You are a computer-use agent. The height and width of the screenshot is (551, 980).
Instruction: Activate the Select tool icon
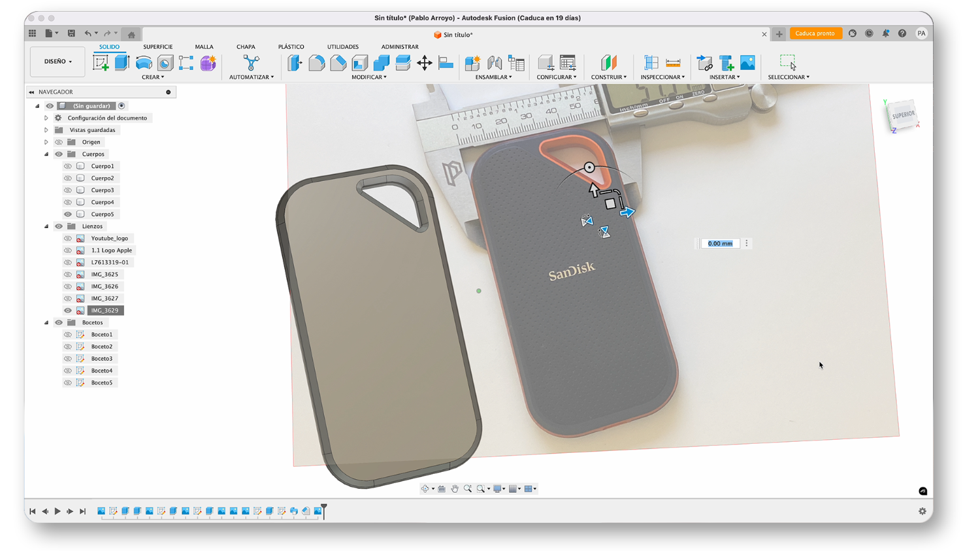[788, 63]
